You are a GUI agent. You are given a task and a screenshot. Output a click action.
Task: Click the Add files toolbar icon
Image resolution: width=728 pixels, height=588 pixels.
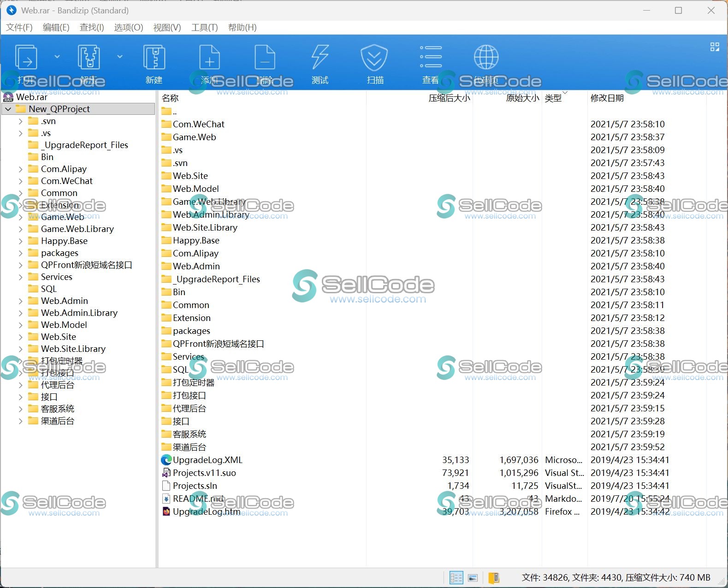coord(209,58)
